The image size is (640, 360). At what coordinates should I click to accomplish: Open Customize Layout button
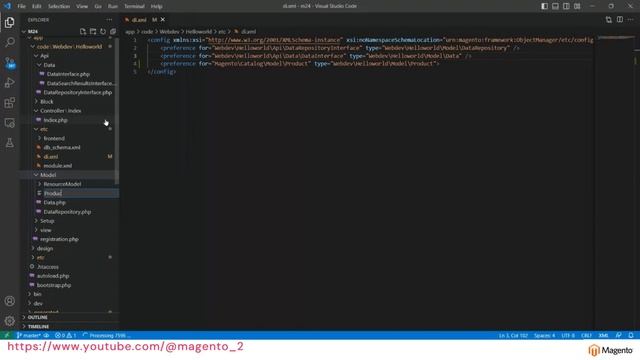[577, 6]
